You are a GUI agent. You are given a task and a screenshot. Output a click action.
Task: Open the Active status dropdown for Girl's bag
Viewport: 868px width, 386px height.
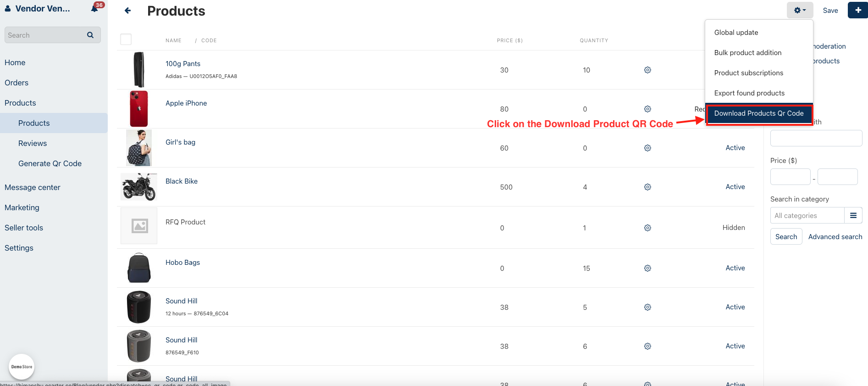(x=735, y=148)
